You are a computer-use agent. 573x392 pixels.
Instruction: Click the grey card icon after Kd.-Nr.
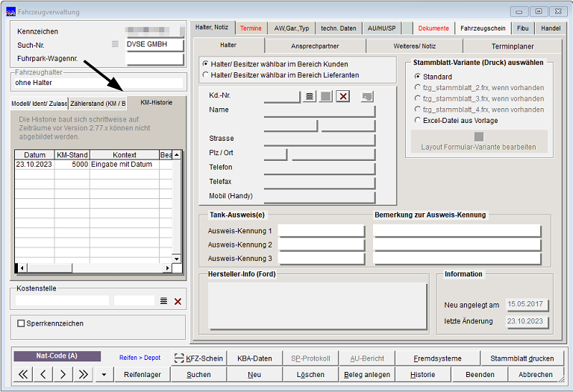(x=367, y=96)
